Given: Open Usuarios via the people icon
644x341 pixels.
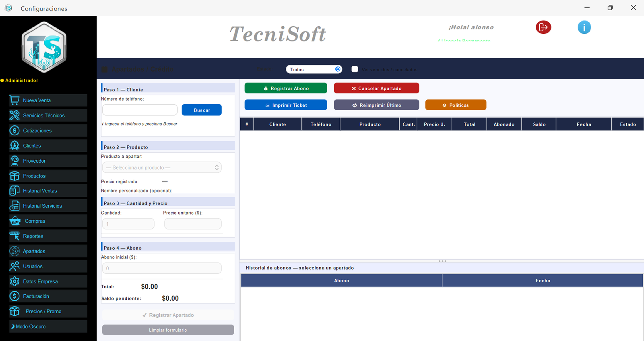Looking at the screenshot, I should point(14,266).
